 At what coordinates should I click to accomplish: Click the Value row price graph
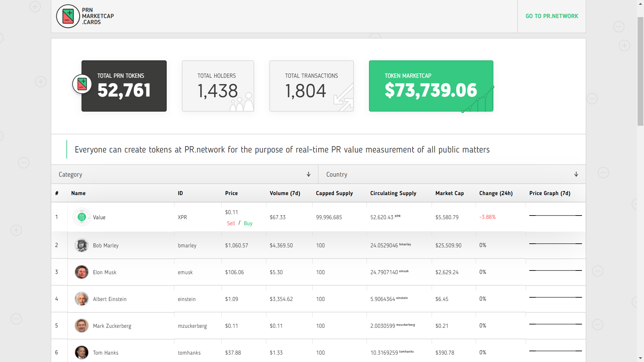pyautogui.click(x=555, y=216)
